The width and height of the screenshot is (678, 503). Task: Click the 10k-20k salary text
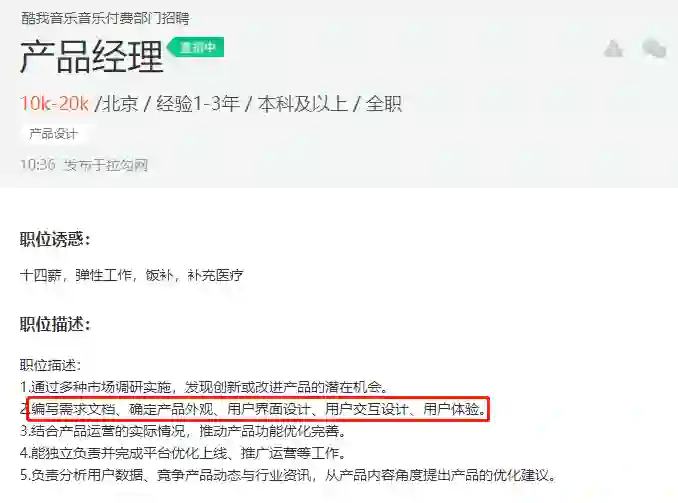54,104
